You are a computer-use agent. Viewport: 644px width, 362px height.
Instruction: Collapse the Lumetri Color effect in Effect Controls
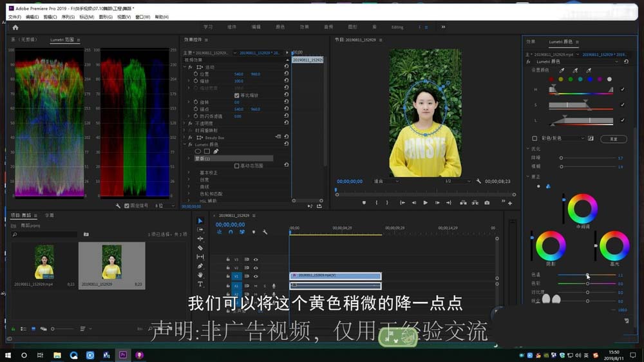pos(185,145)
